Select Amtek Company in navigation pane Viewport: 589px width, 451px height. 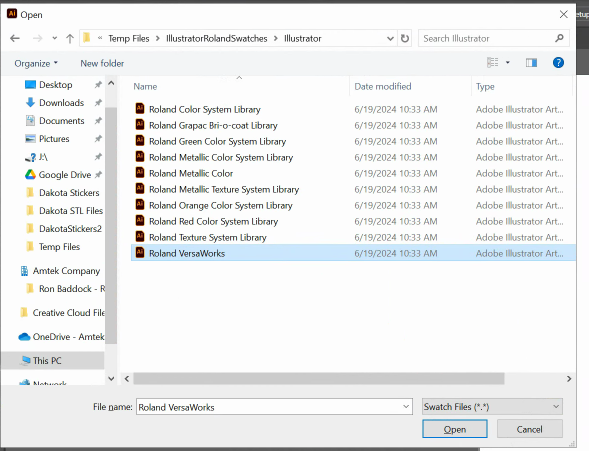tap(66, 271)
